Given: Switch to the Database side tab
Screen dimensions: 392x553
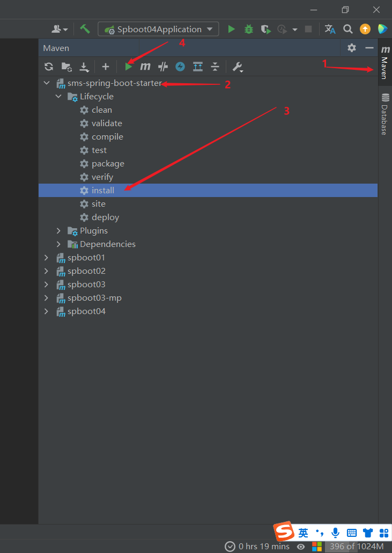Looking at the screenshot, I should (385, 114).
